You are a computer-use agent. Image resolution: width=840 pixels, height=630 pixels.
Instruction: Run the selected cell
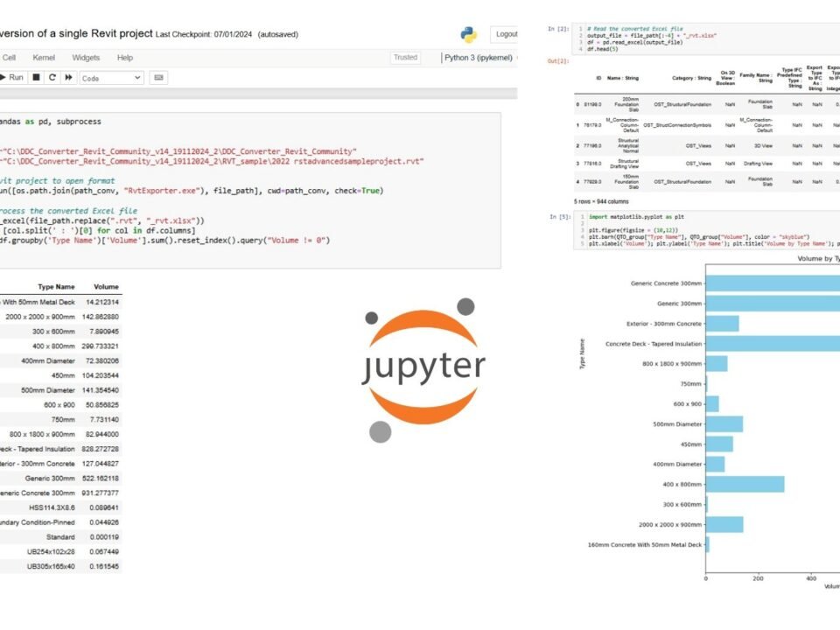(x=11, y=77)
